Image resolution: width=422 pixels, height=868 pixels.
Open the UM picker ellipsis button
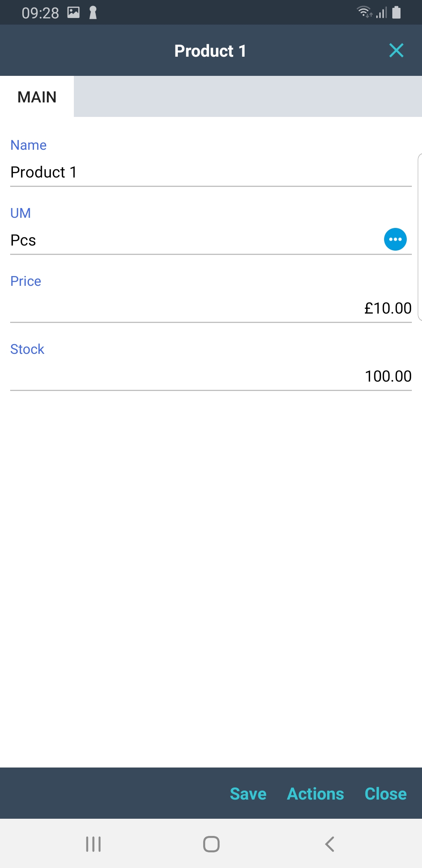(x=395, y=239)
